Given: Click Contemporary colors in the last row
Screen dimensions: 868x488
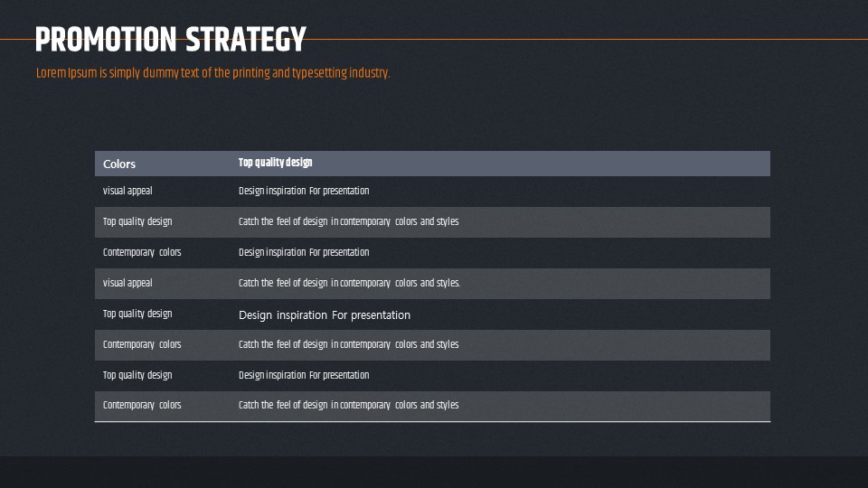Looking at the screenshot, I should click(142, 406).
